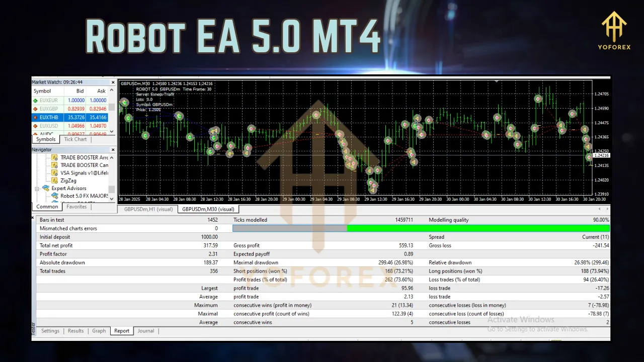Select the EUXEUR row in Market Watch
Viewport: 644px width, 362px height.
pyautogui.click(x=70, y=100)
